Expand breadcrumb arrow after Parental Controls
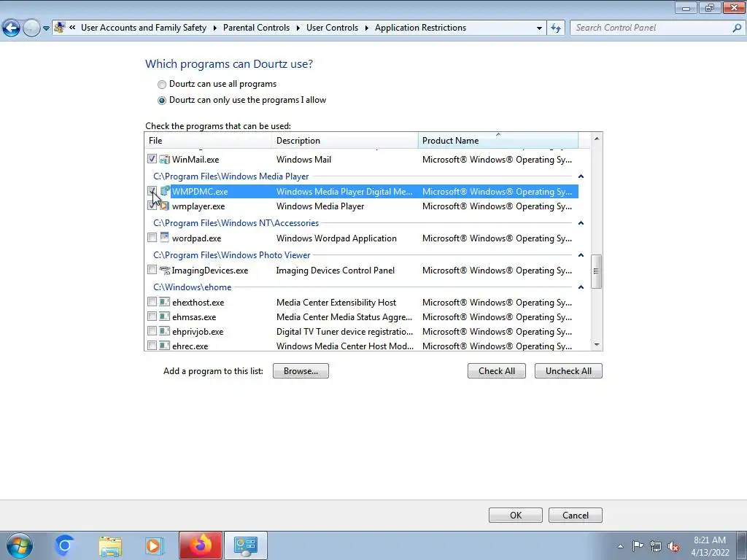 [298, 28]
